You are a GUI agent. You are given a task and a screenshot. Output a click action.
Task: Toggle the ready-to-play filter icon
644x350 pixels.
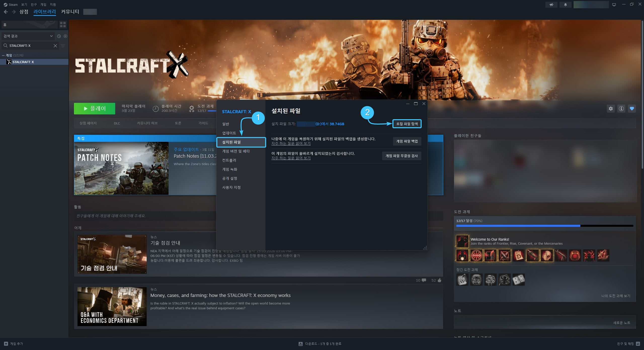[x=65, y=36]
